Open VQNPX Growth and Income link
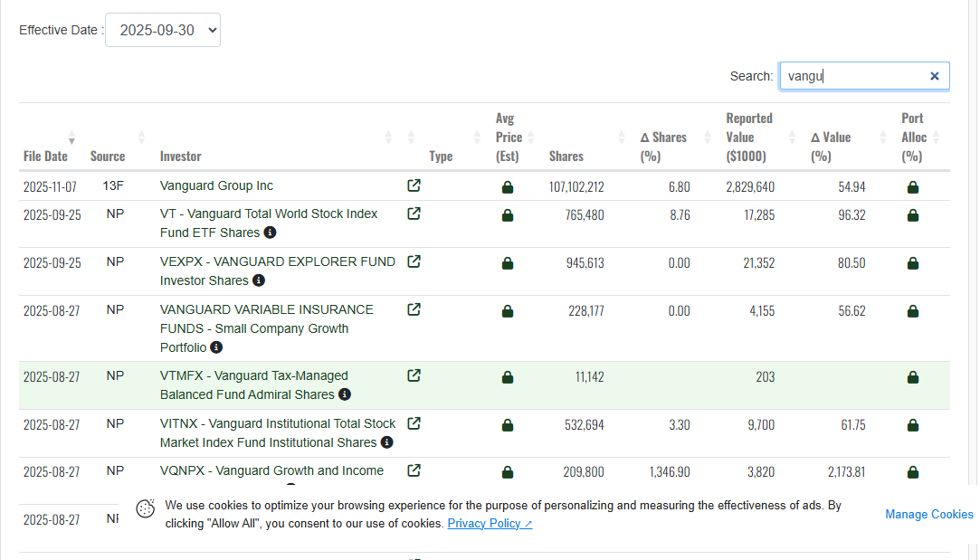The height and width of the screenshot is (560, 980). [x=271, y=470]
